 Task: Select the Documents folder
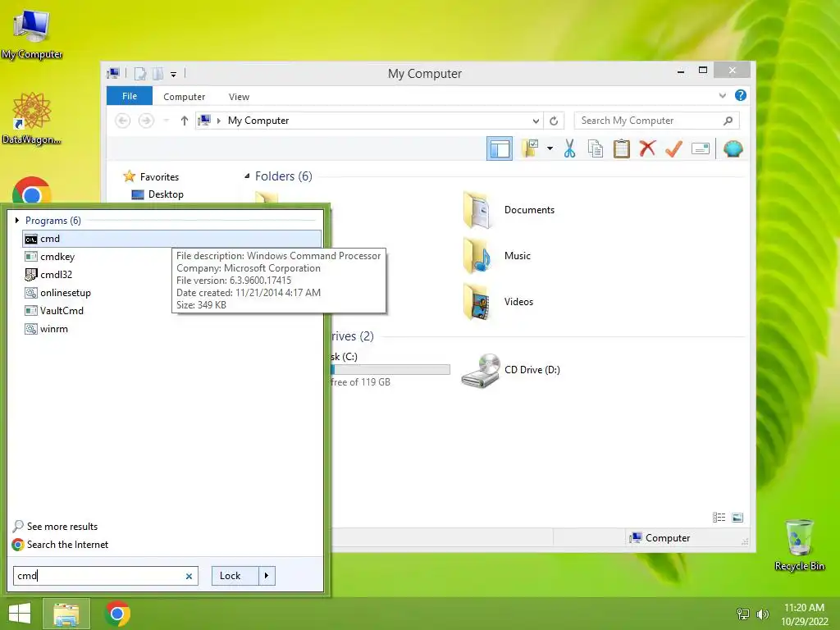[x=509, y=210]
